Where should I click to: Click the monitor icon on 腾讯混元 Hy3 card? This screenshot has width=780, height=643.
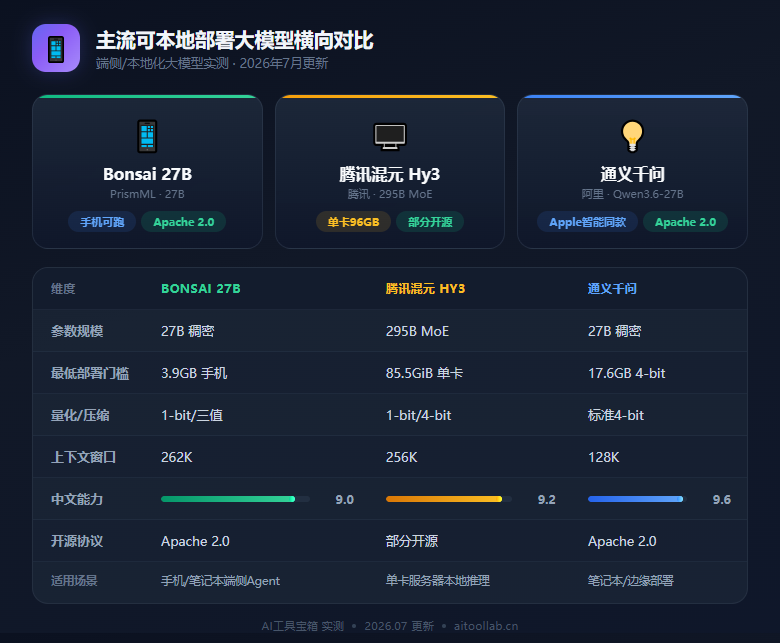point(390,136)
